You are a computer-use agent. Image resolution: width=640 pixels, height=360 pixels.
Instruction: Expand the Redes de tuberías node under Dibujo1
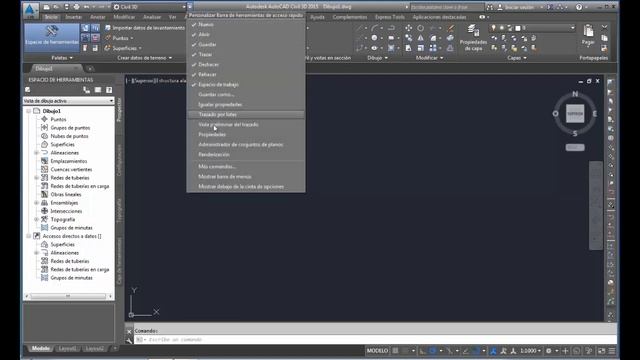(37, 178)
